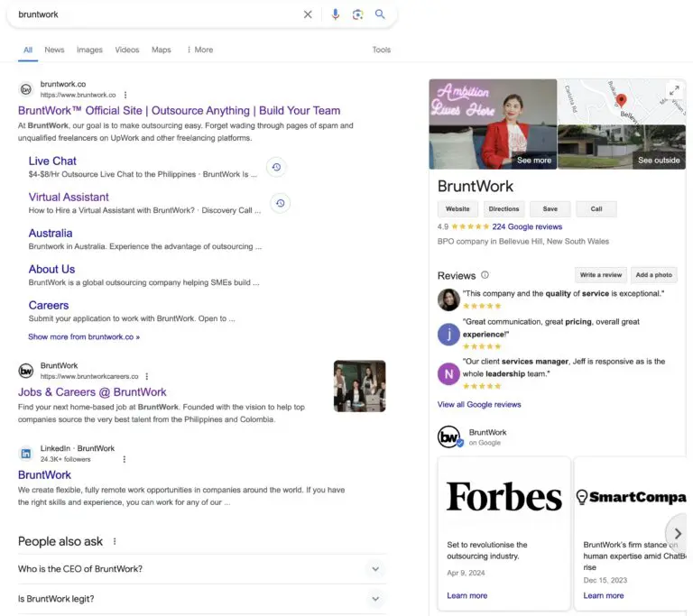Click the BruntWork on Google bw logo
This screenshot has width=693, height=616.
(x=450, y=437)
